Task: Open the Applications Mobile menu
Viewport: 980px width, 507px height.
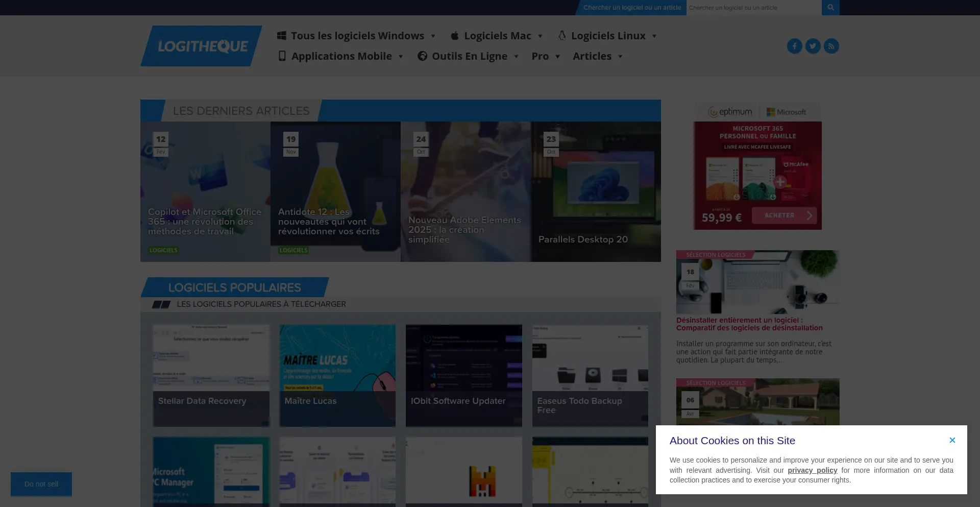Action: pos(341,56)
